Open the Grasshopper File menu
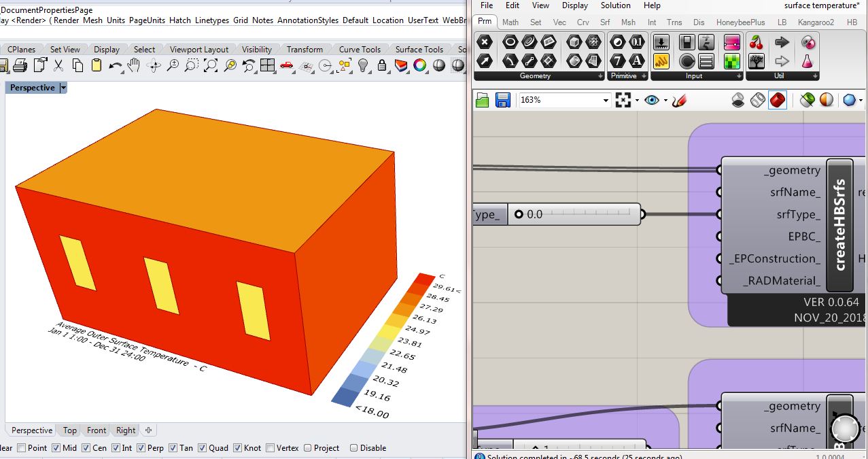The image size is (868, 459). click(487, 5)
